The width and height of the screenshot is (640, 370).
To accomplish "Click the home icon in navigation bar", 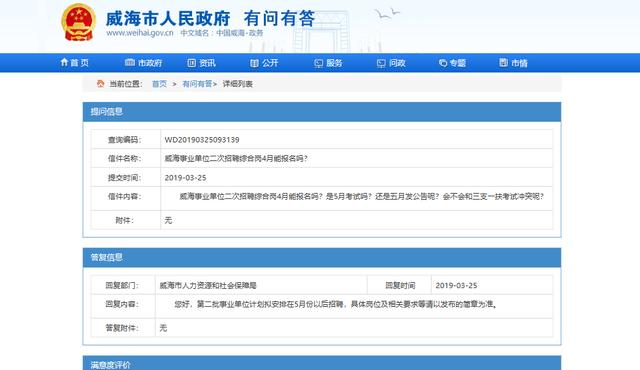I will point(64,62).
